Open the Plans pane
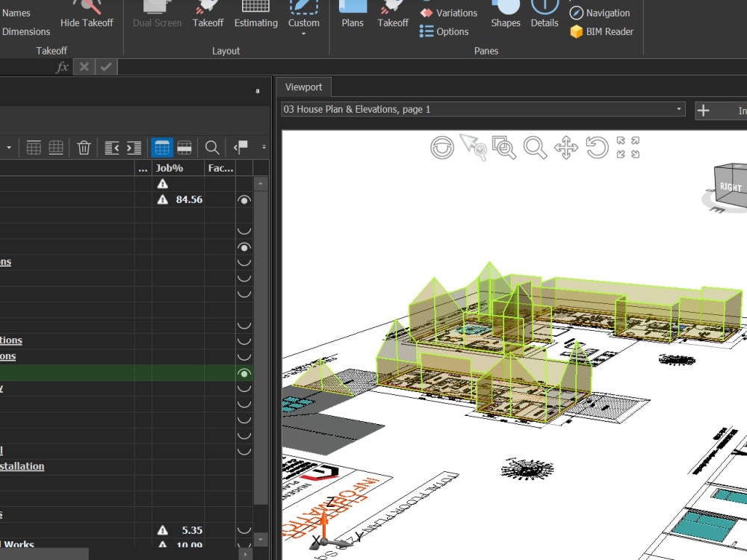Viewport: 747px width, 560px height. click(x=353, y=14)
